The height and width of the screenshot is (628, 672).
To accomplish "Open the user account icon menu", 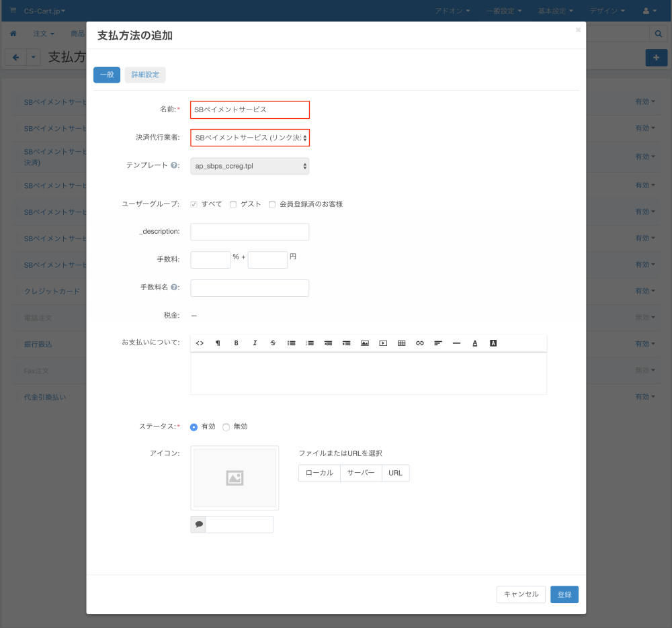I will pyautogui.click(x=649, y=11).
